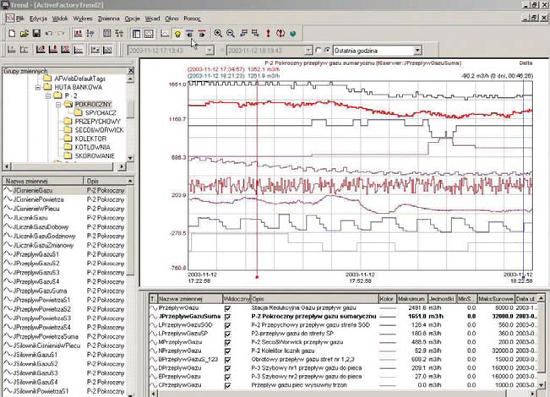Open the Pomoc menu
This screenshot has width=550, height=397.
click(x=192, y=19)
